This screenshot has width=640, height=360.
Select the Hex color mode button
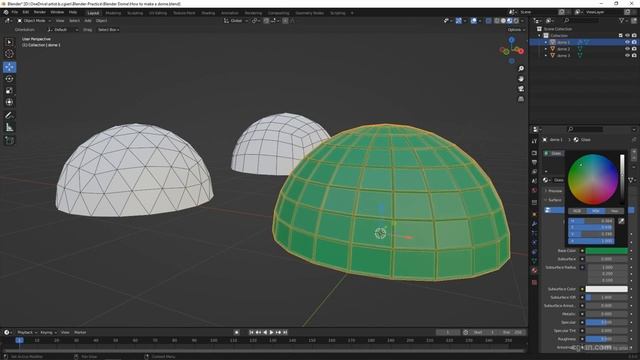[614, 211]
